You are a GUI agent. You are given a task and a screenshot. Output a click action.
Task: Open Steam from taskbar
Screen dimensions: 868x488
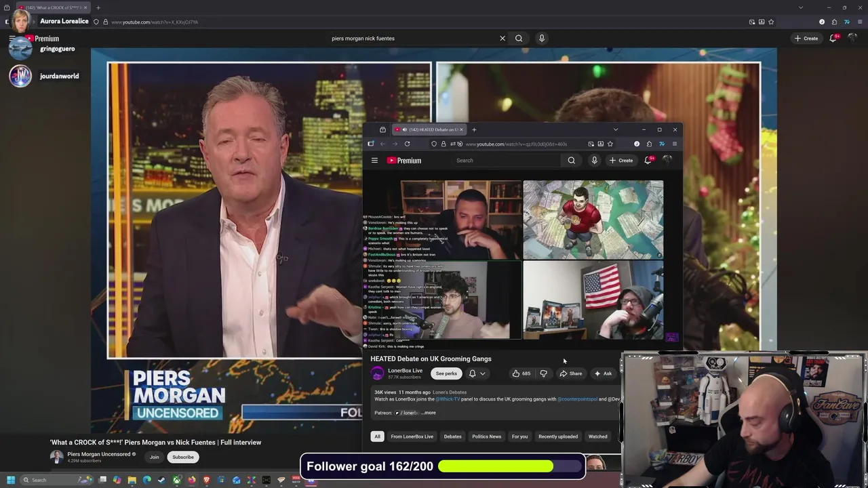coord(162,480)
